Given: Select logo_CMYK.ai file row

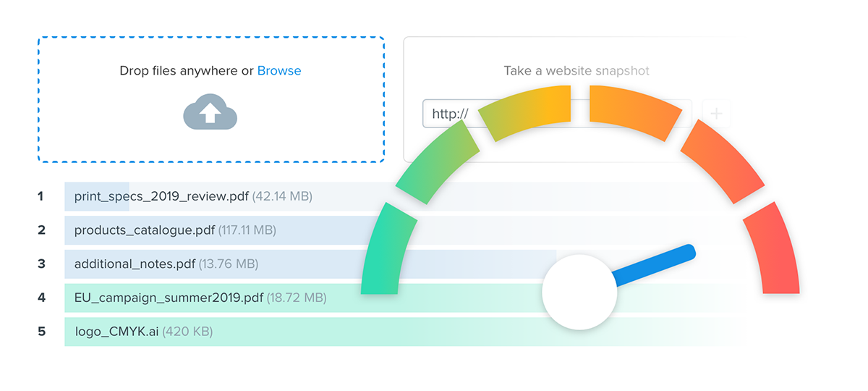Looking at the screenshot, I should 144,332.
